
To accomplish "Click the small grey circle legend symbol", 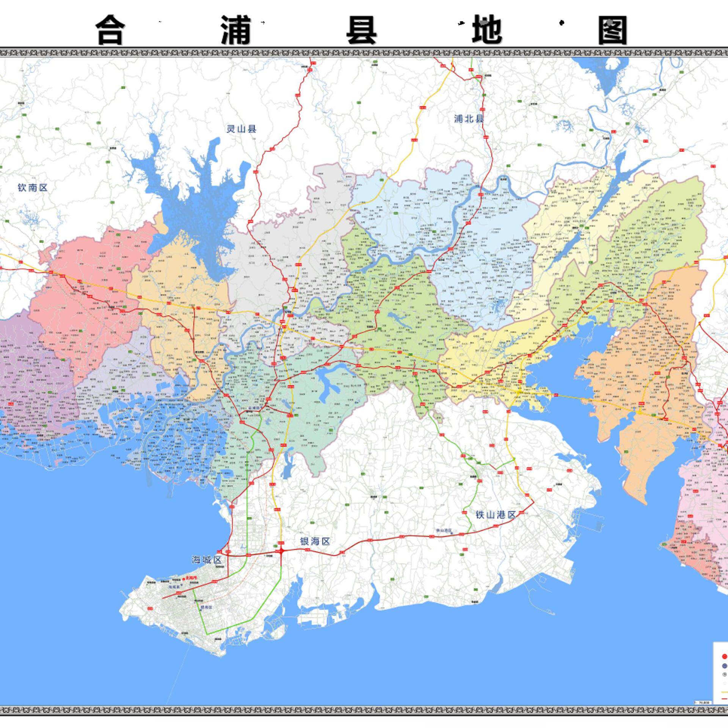I will [725, 675].
